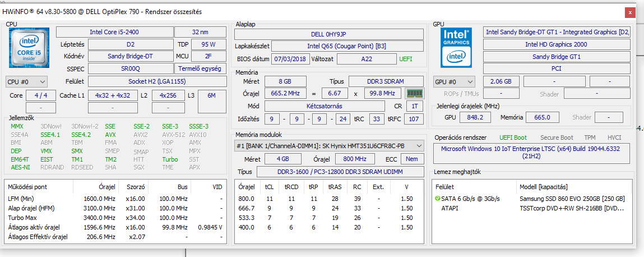Click the 800.0 memory timing row
644x257 pixels.
click(x=329, y=199)
